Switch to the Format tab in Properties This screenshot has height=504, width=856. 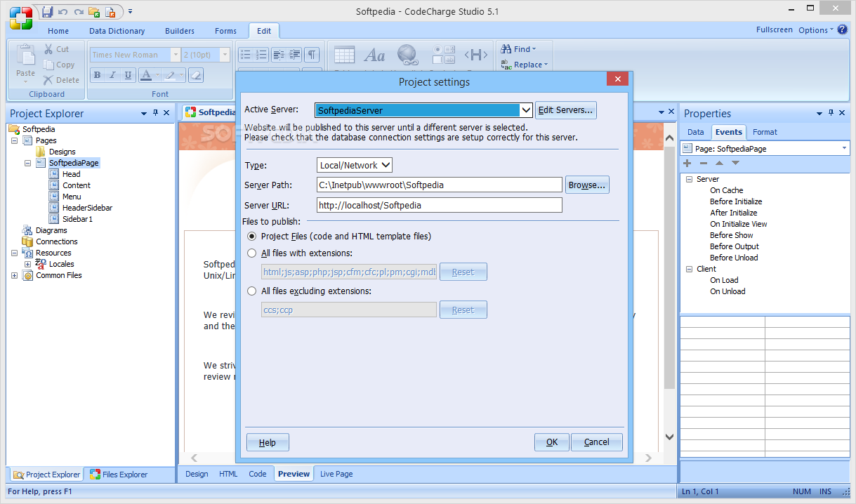pyautogui.click(x=765, y=132)
